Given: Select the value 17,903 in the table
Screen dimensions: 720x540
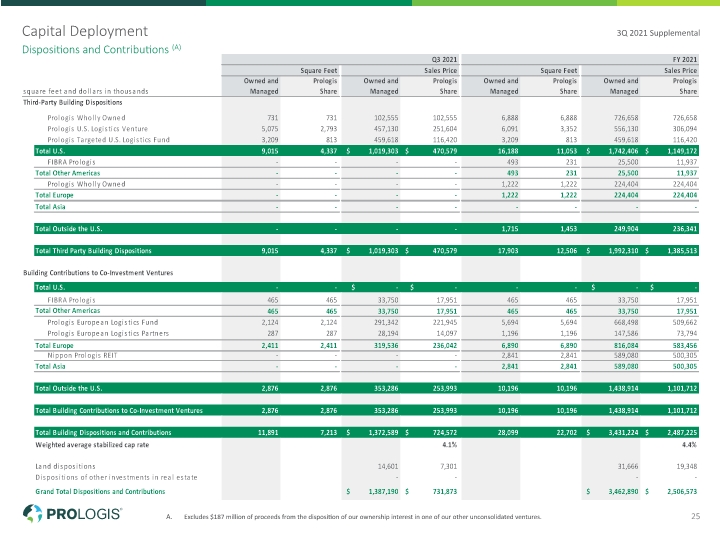Looking at the screenshot, I should (x=508, y=251).
